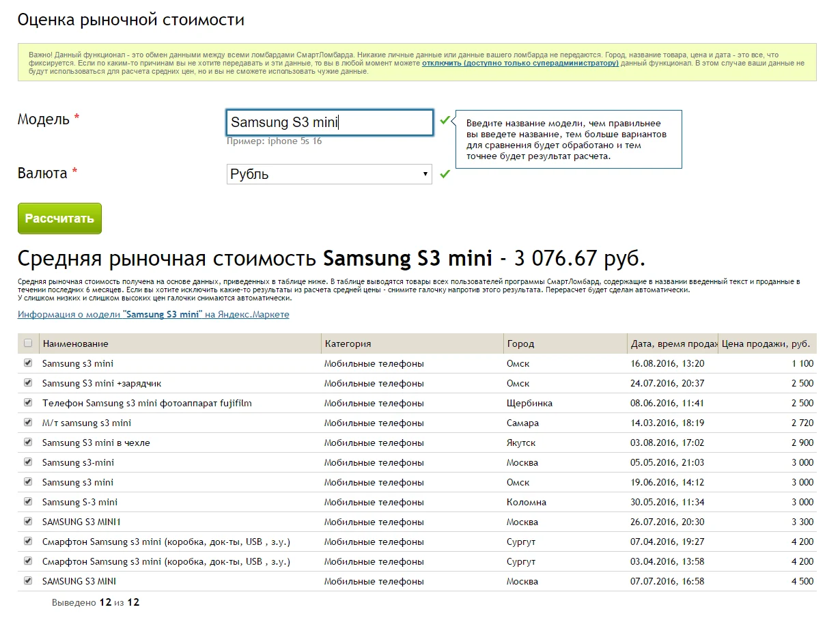Uncheck the Samsung S3 mini +зарядчик row
The height and width of the screenshot is (618, 840).
tap(28, 383)
